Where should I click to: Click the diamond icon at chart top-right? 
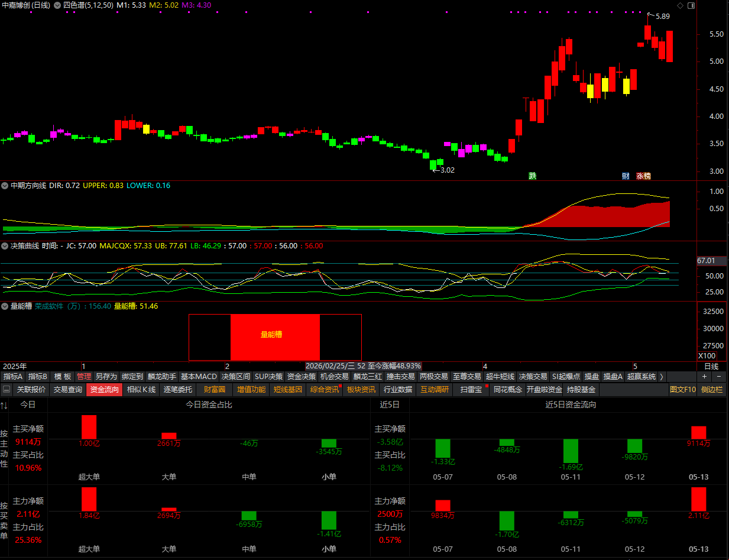click(x=681, y=5)
